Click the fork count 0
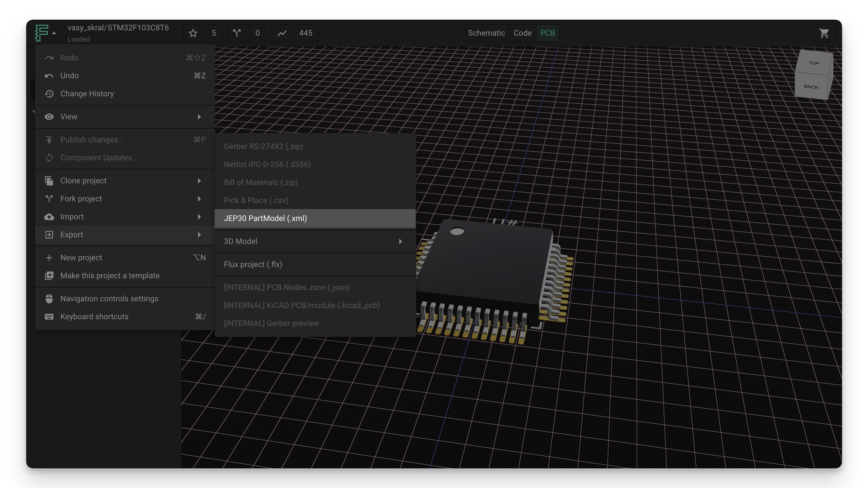Image resolution: width=868 pixels, height=488 pixels. (257, 33)
